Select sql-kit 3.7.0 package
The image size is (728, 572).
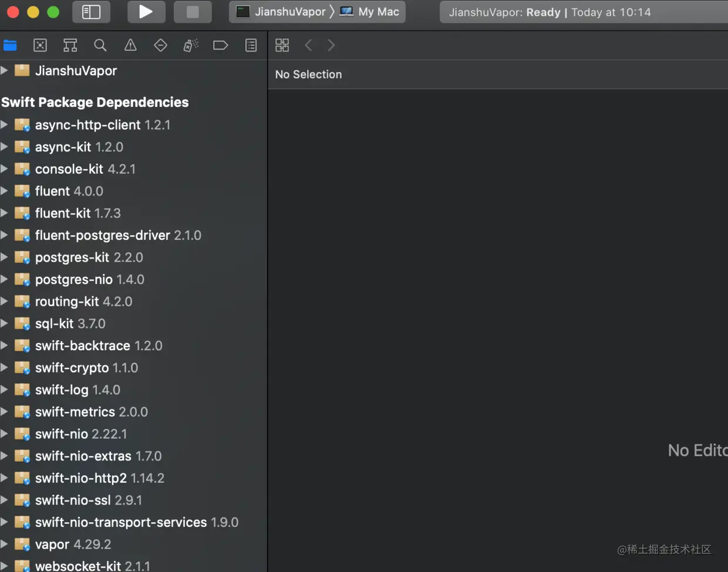click(x=134, y=323)
